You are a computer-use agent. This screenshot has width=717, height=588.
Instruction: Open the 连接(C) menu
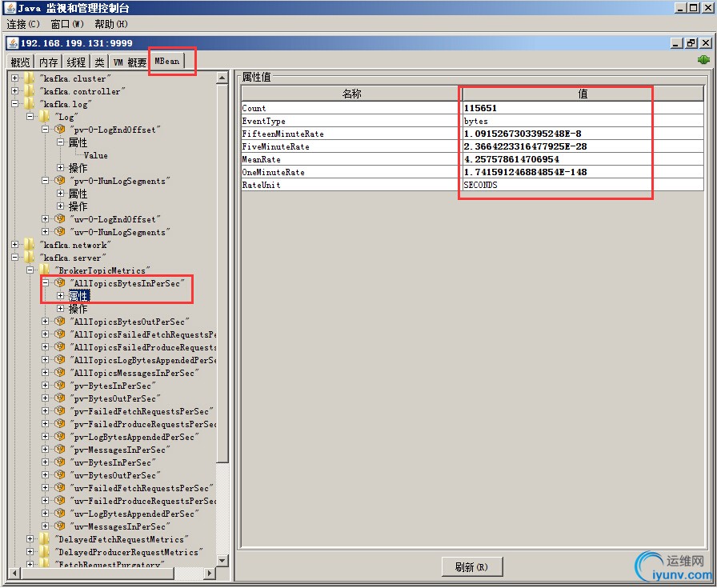tap(23, 24)
